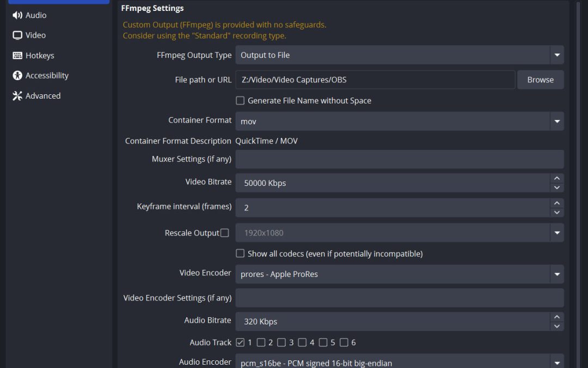The width and height of the screenshot is (588, 368).
Task: Click the Hotkeys keyboard icon
Action: pyautogui.click(x=17, y=56)
